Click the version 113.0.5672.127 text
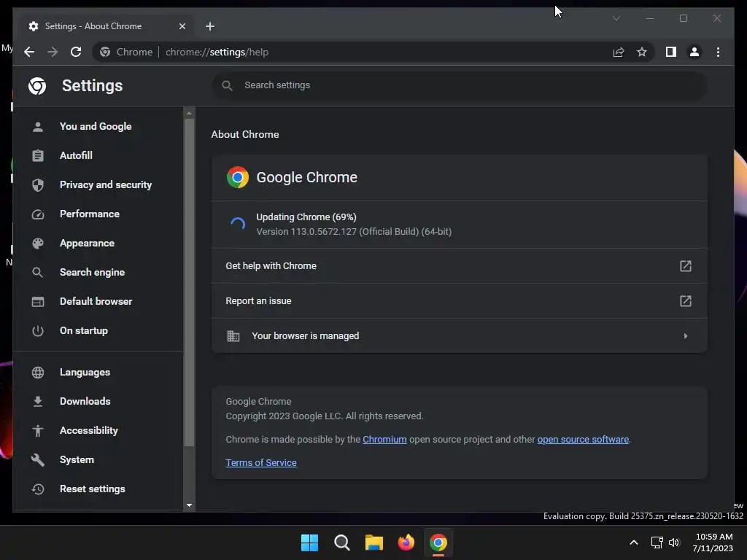Viewport: 747px width, 560px height. pyautogui.click(x=354, y=232)
